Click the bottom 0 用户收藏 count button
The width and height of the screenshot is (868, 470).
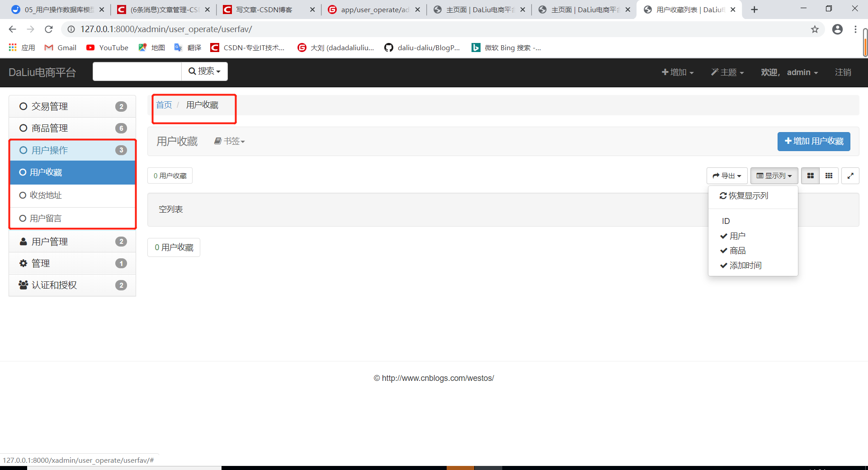174,247
